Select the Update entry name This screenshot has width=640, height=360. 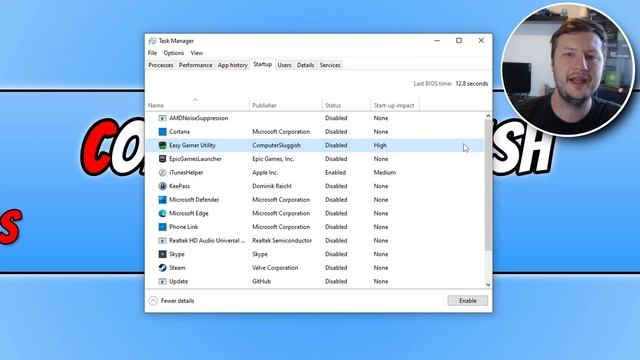click(179, 281)
